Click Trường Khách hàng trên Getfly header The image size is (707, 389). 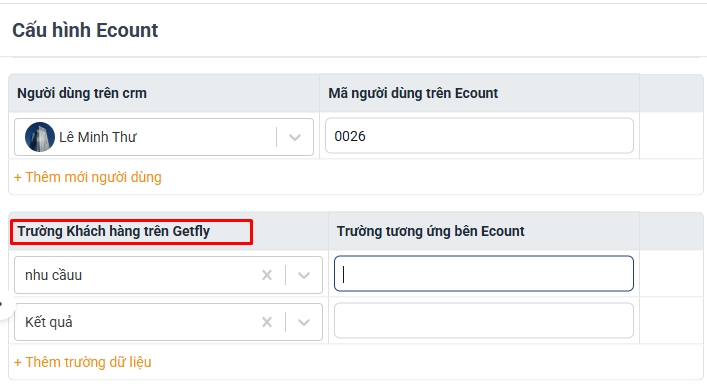click(x=114, y=231)
